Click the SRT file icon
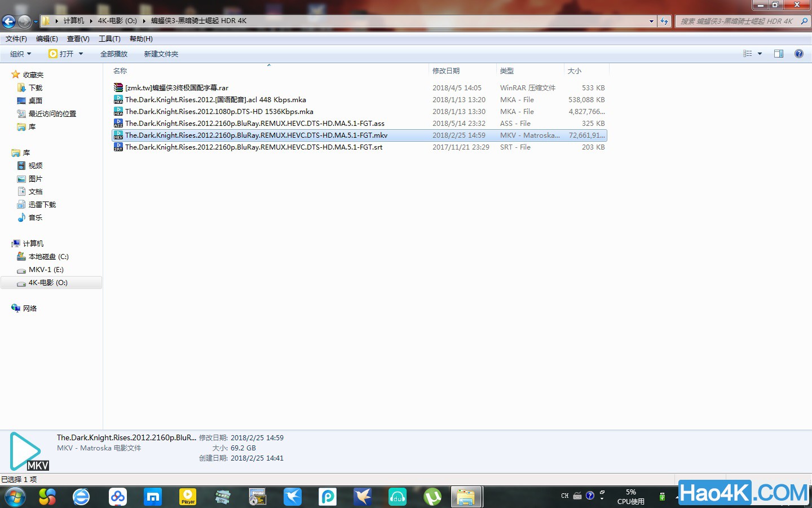The width and height of the screenshot is (812, 508). (118, 147)
